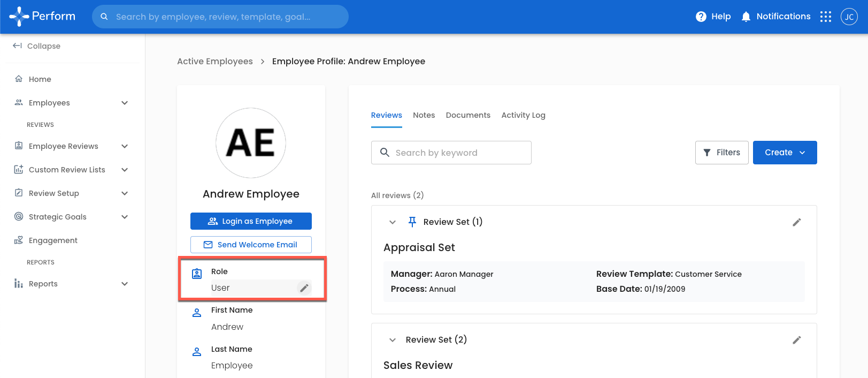Screen dimensions: 868x378
Task: Open the Create dropdown button
Action: click(x=785, y=153)
